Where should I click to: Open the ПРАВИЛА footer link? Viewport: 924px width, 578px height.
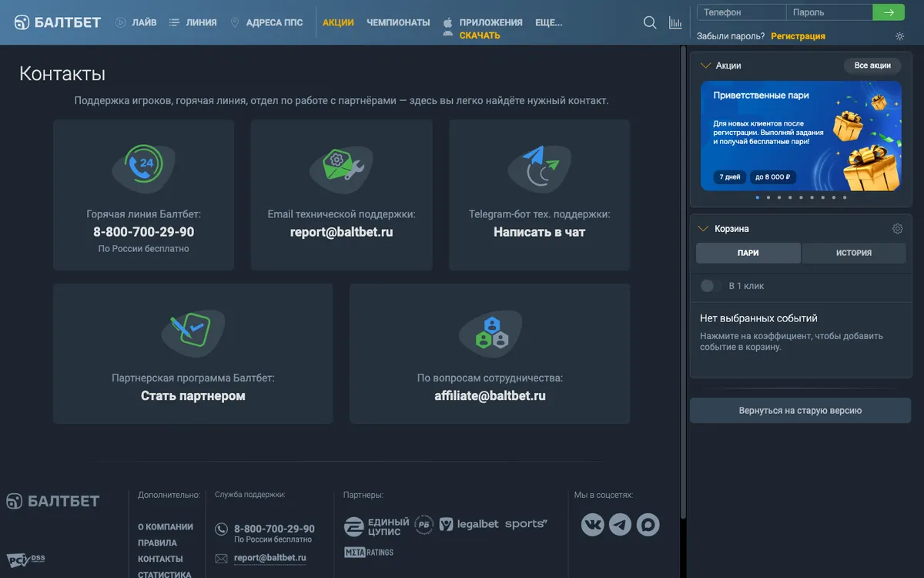point(157,543)
